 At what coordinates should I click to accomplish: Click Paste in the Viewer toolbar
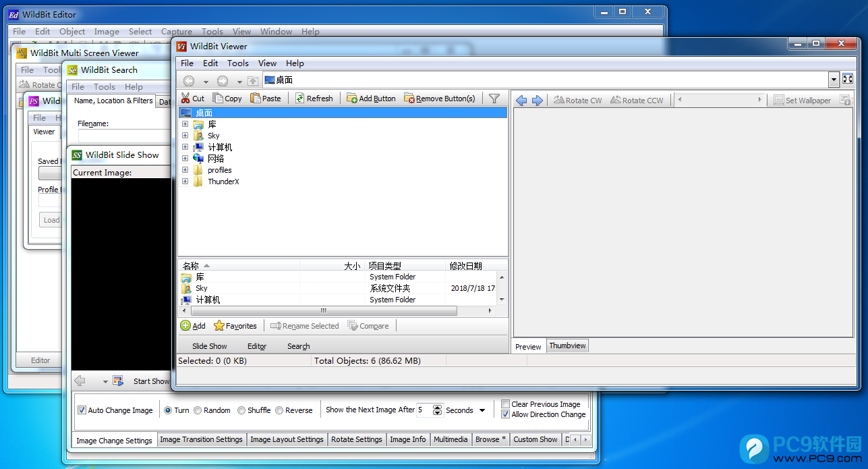(x=266, y=98)
